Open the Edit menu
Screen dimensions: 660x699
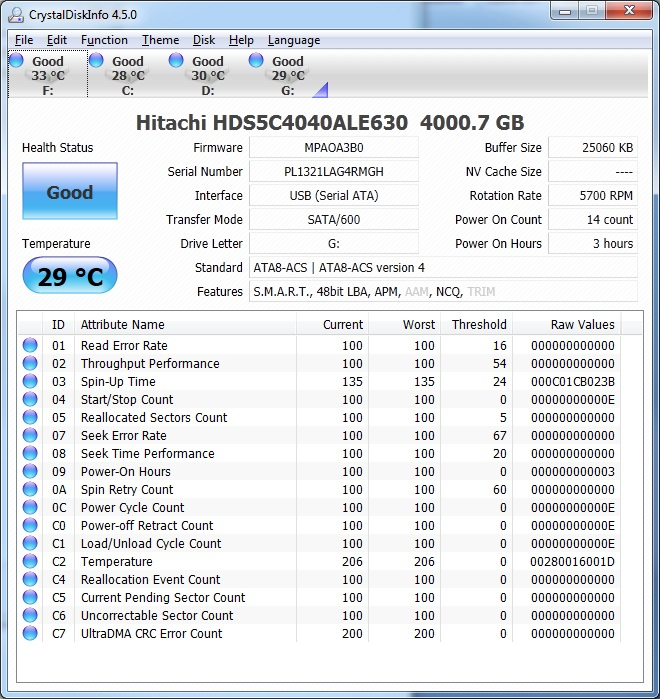(57, 40)
